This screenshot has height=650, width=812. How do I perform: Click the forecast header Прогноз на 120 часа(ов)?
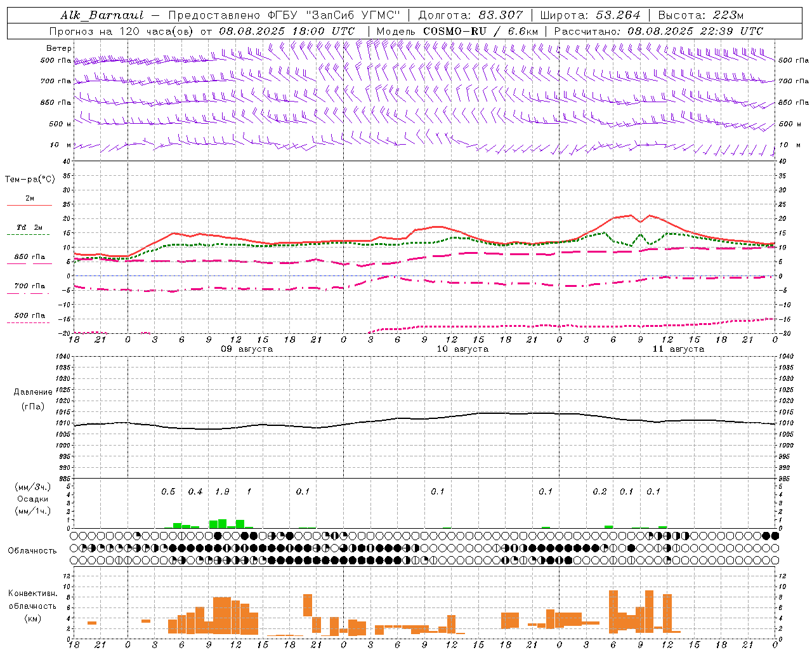click(x=122, y=31)
